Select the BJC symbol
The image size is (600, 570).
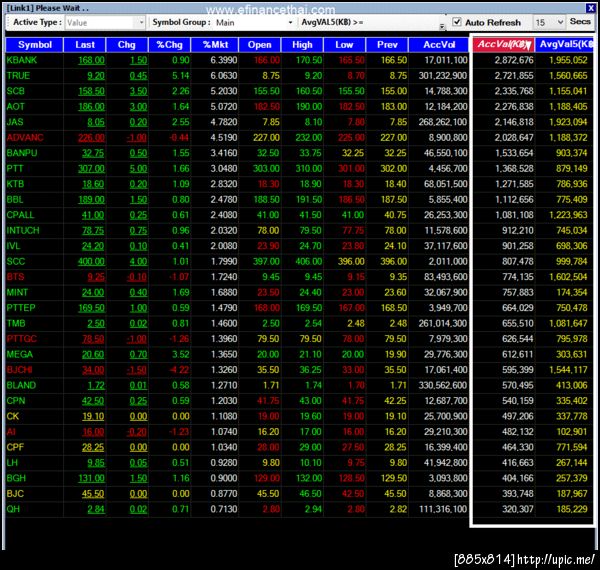point(15,494)
